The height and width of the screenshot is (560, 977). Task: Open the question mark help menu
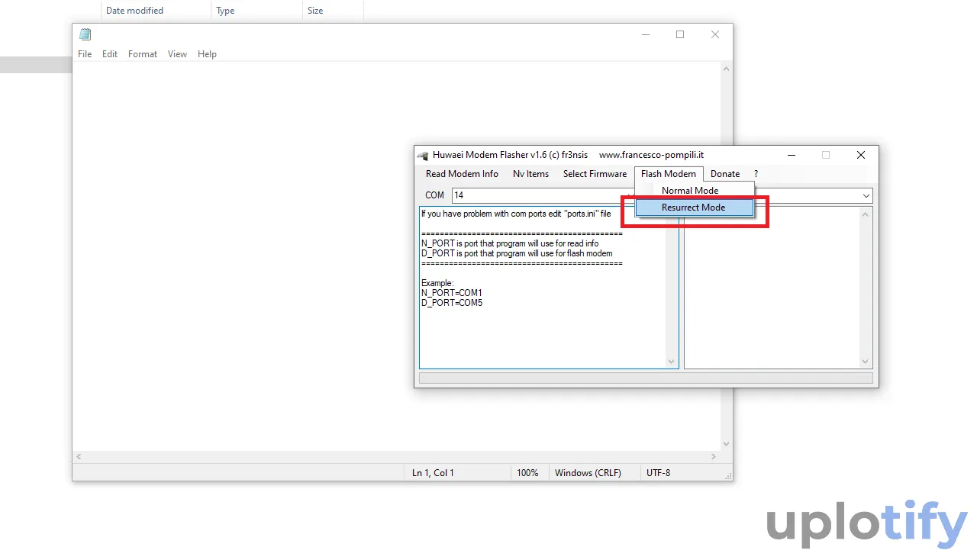pyautogui.click(x=756, y=174)
